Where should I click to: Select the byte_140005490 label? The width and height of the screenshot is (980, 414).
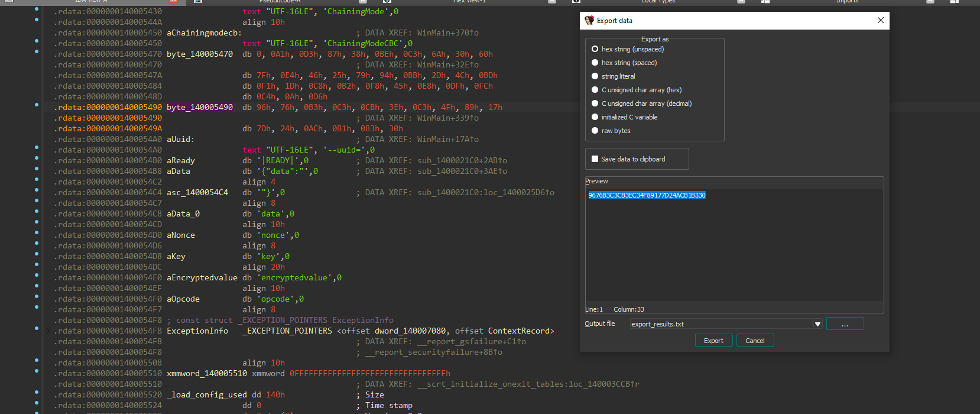click(200, 107)
